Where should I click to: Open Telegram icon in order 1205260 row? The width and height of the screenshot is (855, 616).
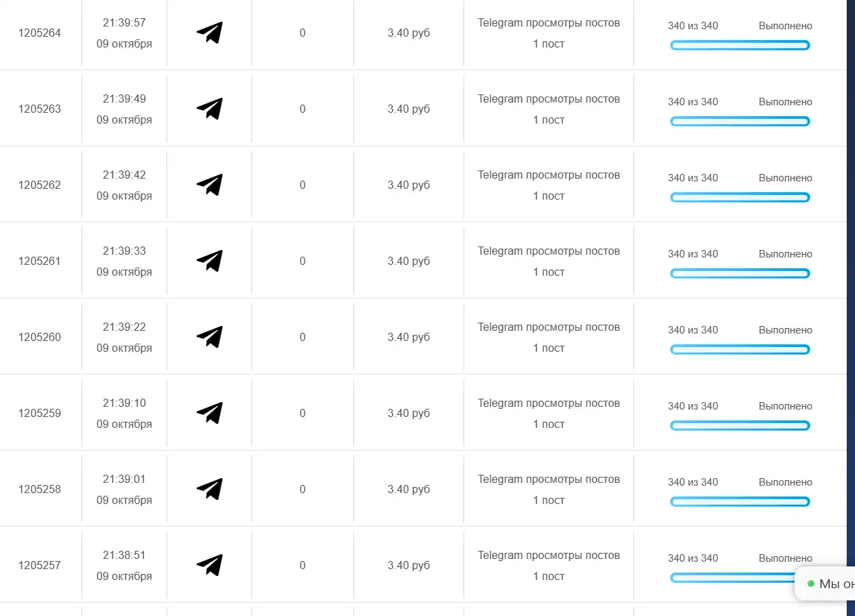pyautogui.click(x=209, y=337)
